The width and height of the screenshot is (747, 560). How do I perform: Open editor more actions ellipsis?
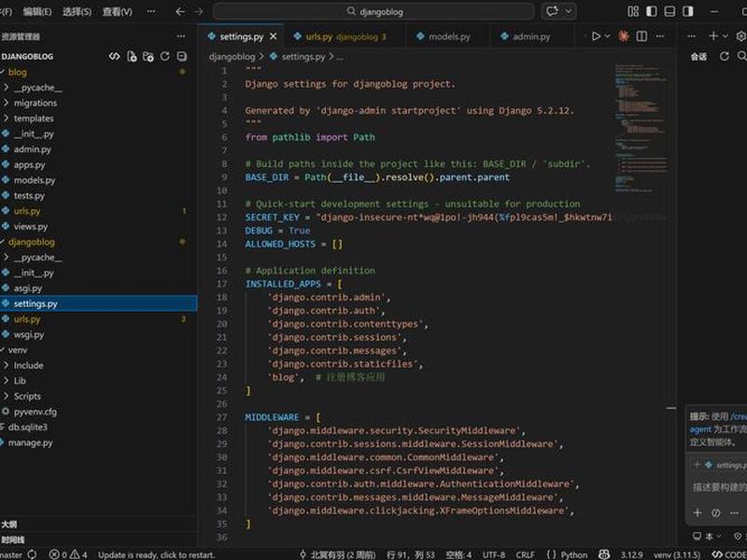[x=660, y=36]
